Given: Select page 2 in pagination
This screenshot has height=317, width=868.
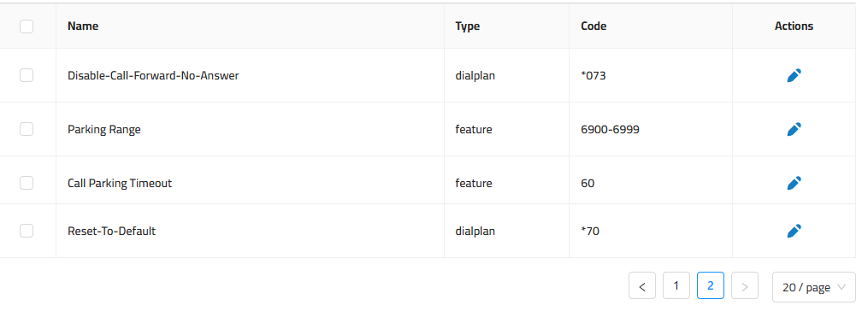Looking at the screenshot, I should tap(711, 286).
